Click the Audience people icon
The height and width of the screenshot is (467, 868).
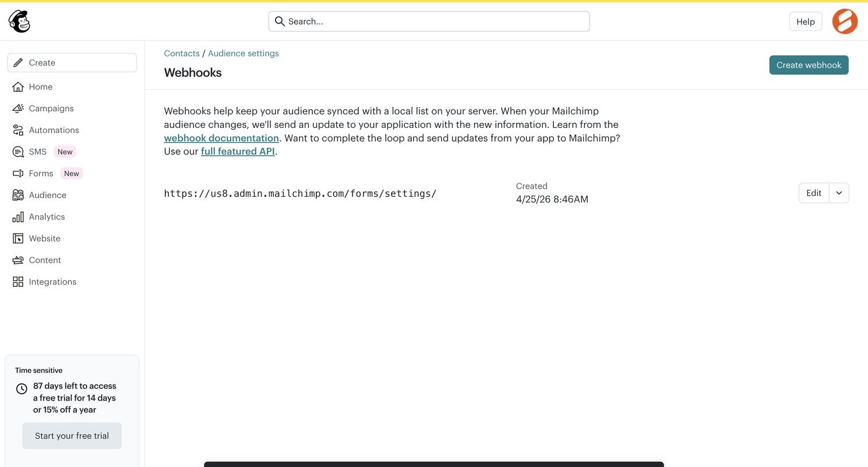[x=18, y=195]
